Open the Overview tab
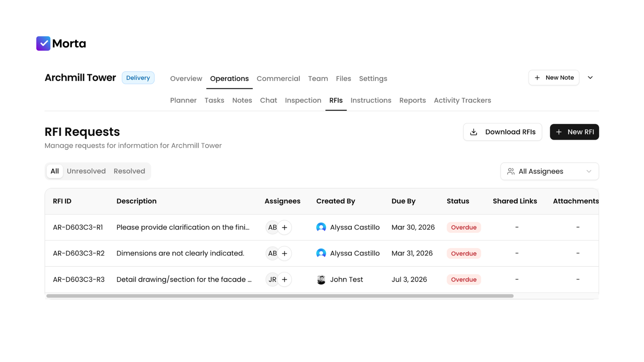The width and height of the screenshot is (644, 362). tap(186, 79)
